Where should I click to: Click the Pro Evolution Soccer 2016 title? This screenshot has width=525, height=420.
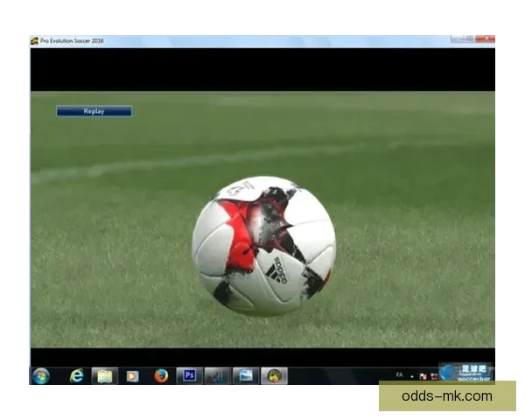(72, 41)
